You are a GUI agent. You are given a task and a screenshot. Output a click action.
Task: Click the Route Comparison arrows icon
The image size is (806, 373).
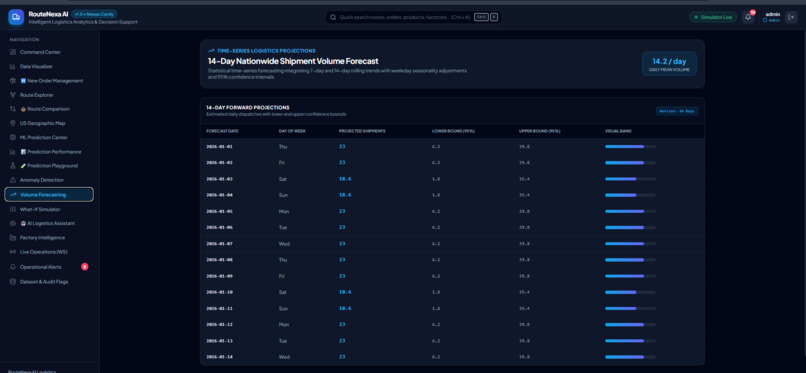click(13, 109)
